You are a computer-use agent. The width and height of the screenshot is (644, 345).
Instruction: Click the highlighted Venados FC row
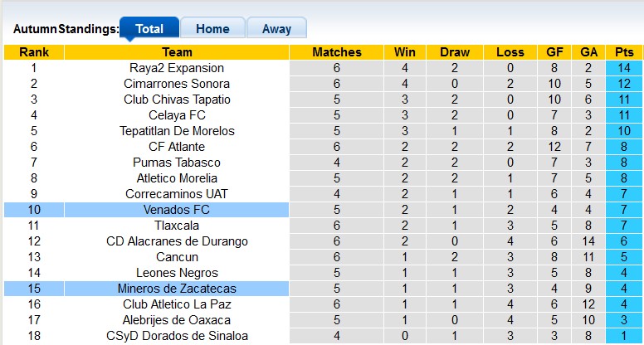coord(177,210)
